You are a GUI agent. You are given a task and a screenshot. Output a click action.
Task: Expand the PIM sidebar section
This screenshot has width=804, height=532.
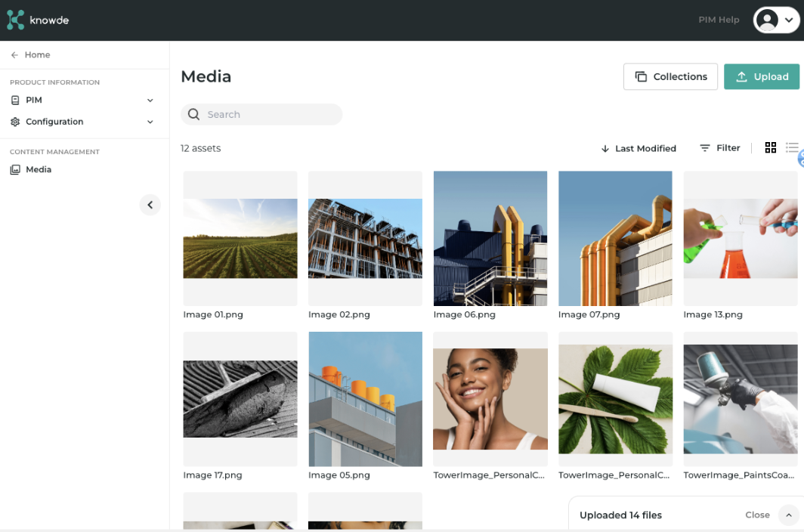(x=150, y=101)
